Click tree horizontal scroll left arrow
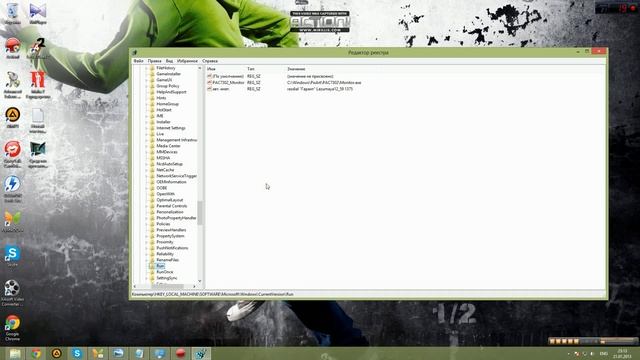The width and height of the screenshot is (640, 360). pyautogui.click(x=136, y=287)
